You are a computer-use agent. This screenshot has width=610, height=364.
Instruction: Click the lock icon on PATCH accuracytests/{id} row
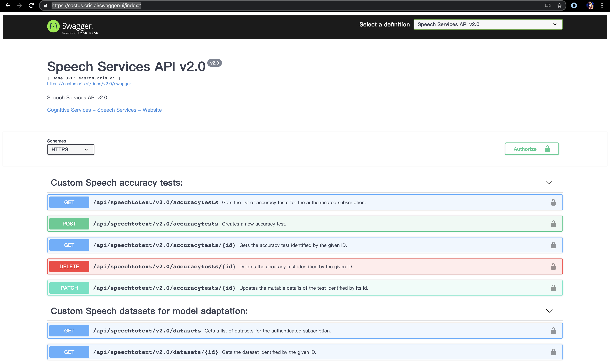[553, 288]
